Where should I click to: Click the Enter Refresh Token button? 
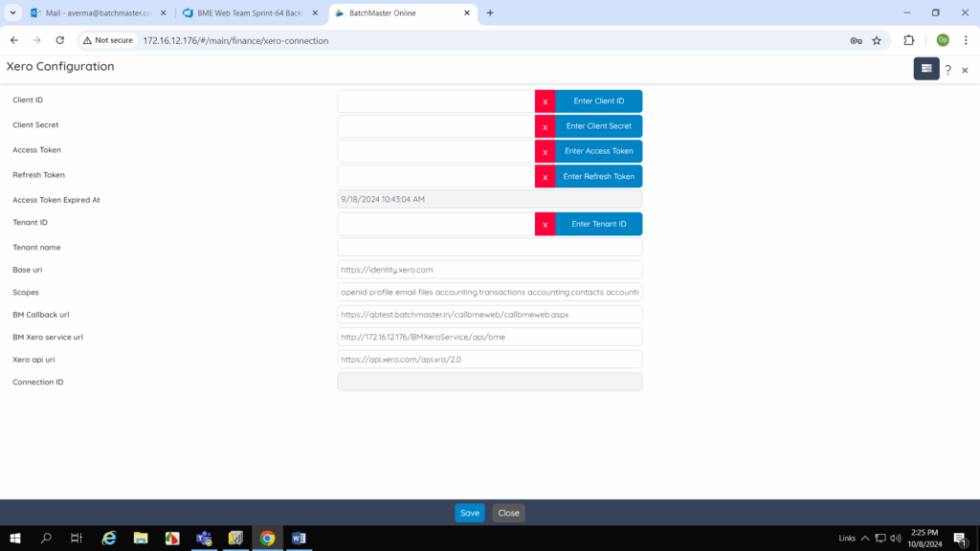[598, 176]
